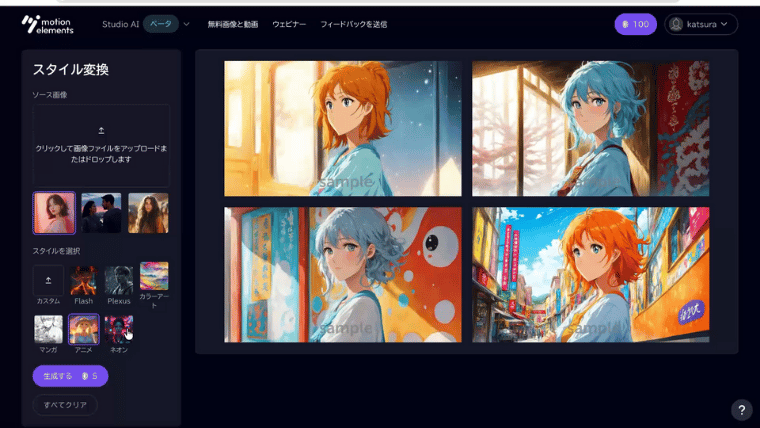Choose the カラーアート style icon
The height and width of the screenshot is (428, 760).
tap(154, 277)
